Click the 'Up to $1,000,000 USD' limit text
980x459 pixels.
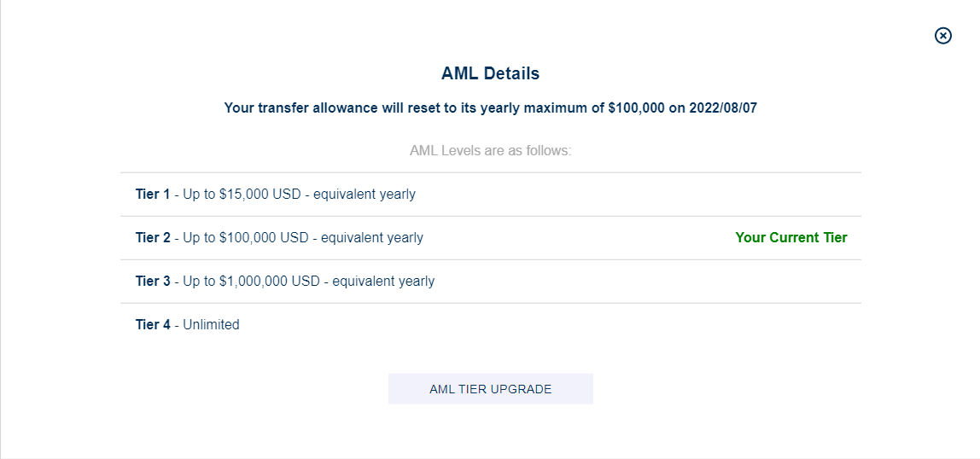click(252, 281)
